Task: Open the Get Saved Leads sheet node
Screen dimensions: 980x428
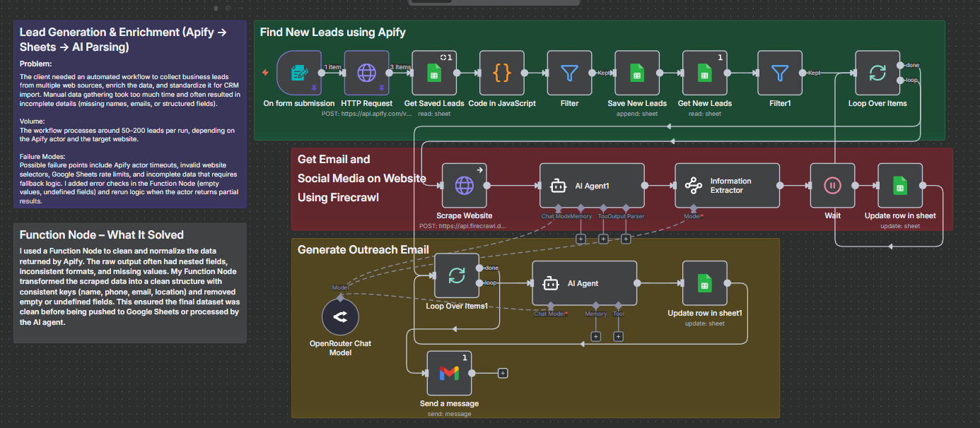Action: [434, 73]
